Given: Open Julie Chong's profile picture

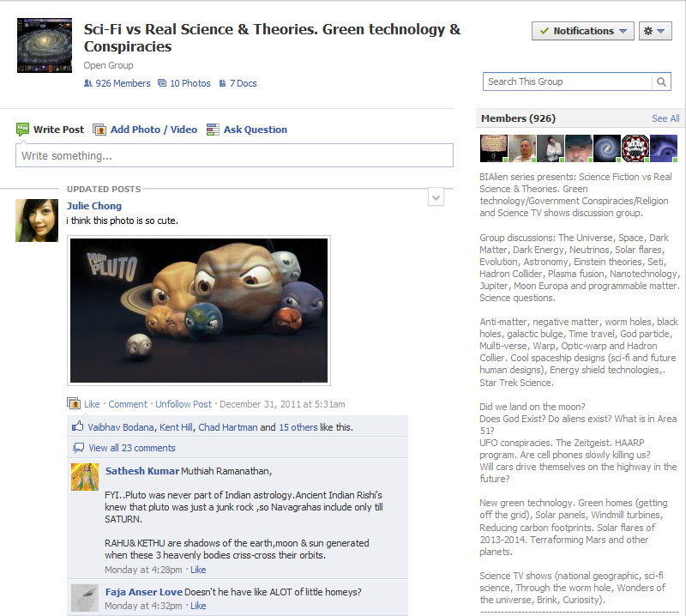Looking at the screenshot, I should [37, 220].
